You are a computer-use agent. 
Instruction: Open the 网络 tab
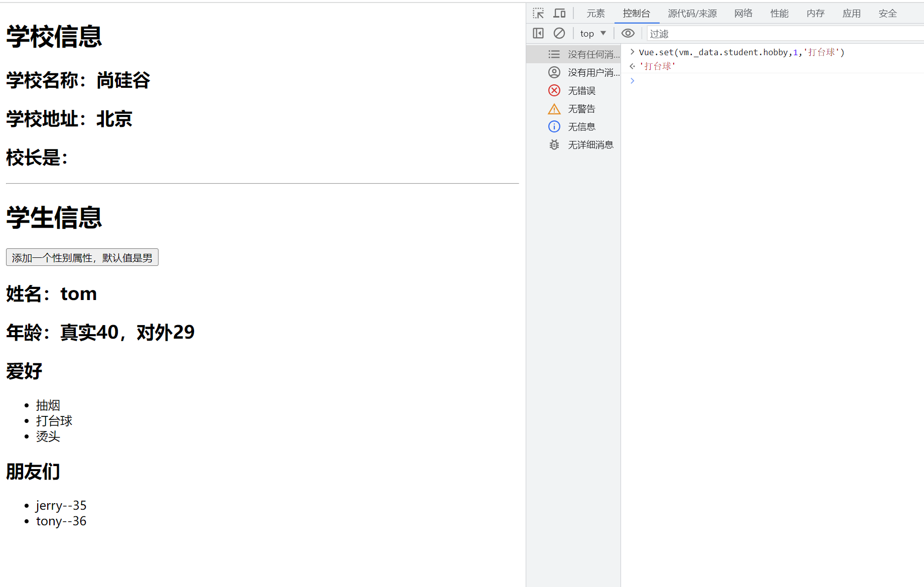(743, 14)
